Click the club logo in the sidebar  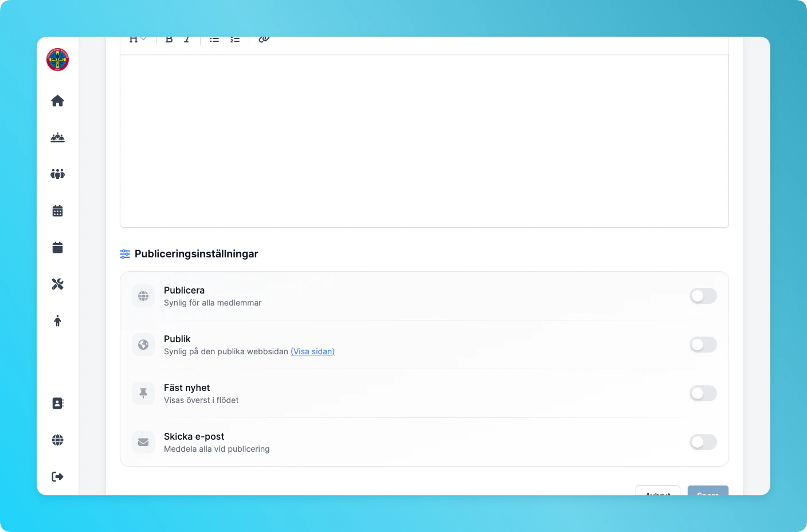point(57,60)
